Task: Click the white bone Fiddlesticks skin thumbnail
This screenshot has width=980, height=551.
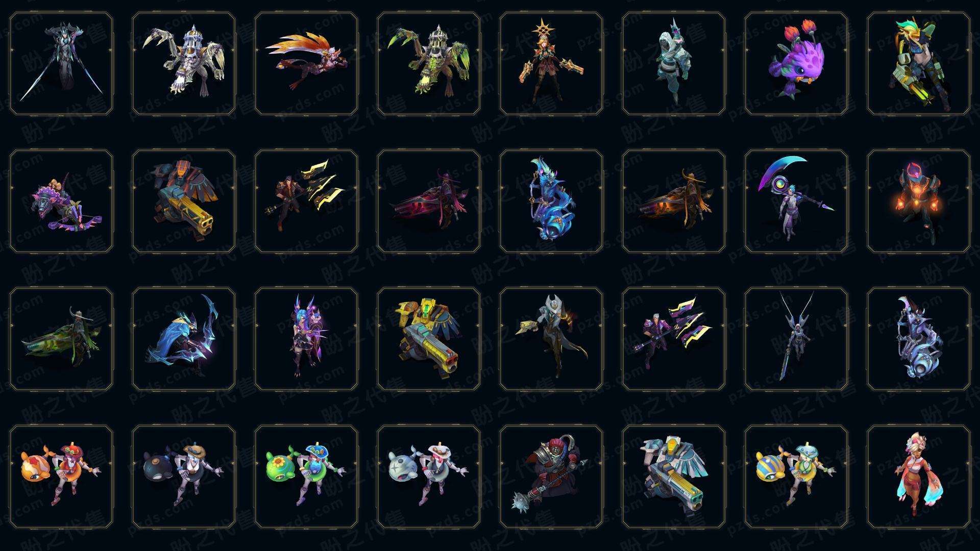Action: pyautogui.click(x=184, y=64)
